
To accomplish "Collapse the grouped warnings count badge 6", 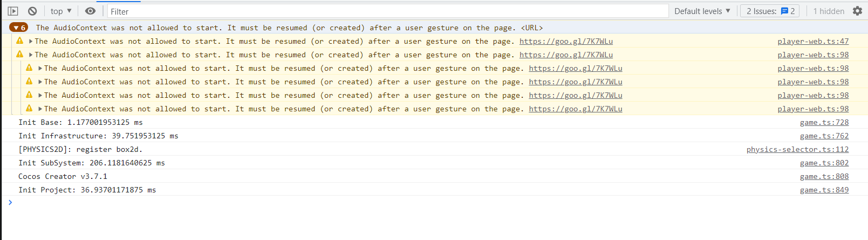I will [19, 28].
